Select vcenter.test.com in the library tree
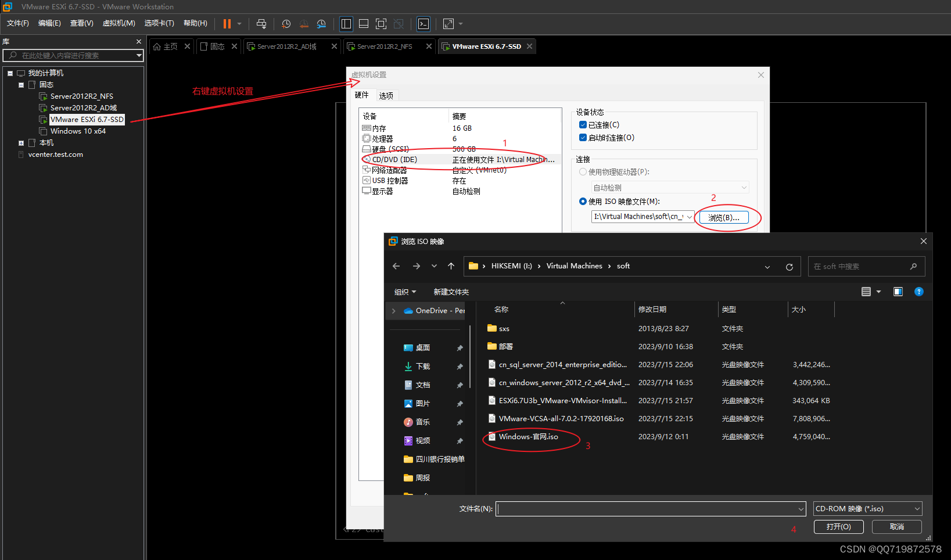This screenshot has height=560, width=951. pyautogui.click(x=56, y=155)
